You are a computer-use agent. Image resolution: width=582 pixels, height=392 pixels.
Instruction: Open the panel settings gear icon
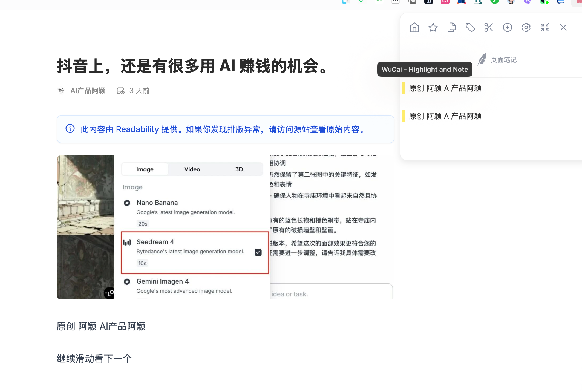(x=526, y=27)
